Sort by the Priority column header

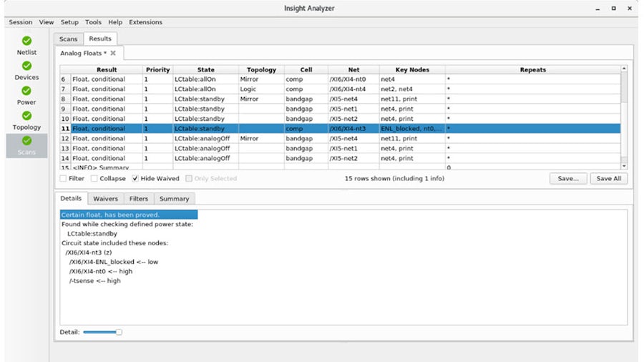pyautogui.click(x=157, y=69)
